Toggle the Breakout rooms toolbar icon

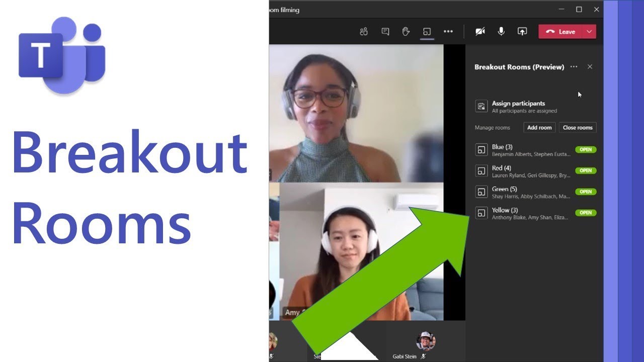427,32
